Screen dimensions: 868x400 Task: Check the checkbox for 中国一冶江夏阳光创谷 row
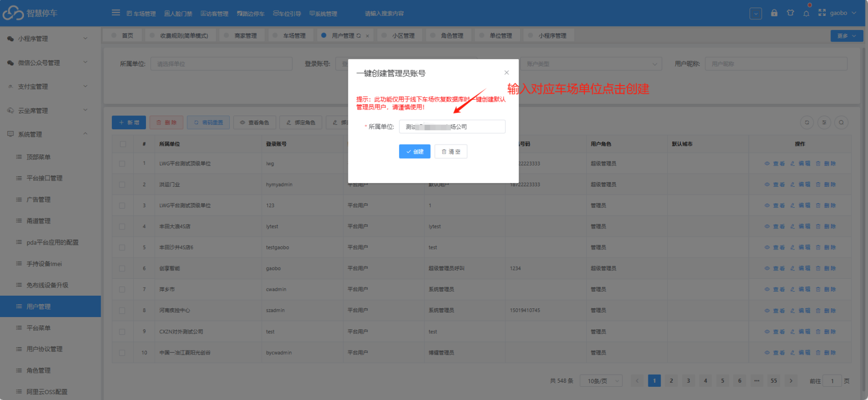(x=122, y=353)
